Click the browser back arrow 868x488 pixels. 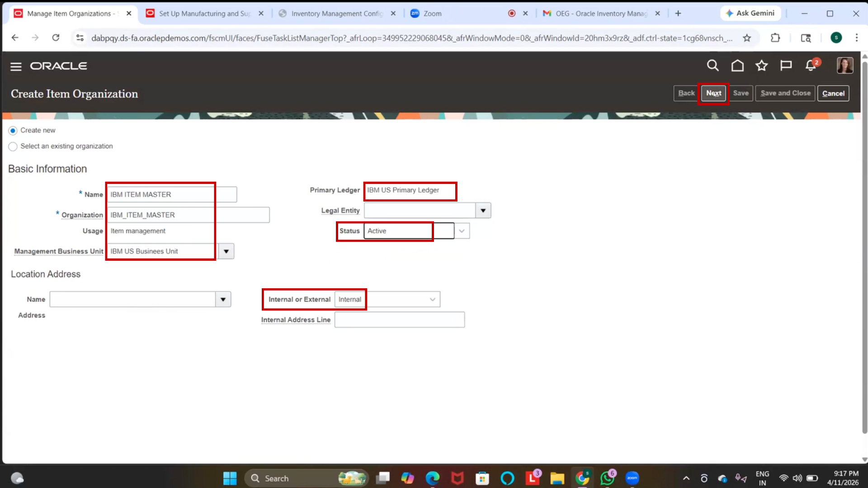15,38
